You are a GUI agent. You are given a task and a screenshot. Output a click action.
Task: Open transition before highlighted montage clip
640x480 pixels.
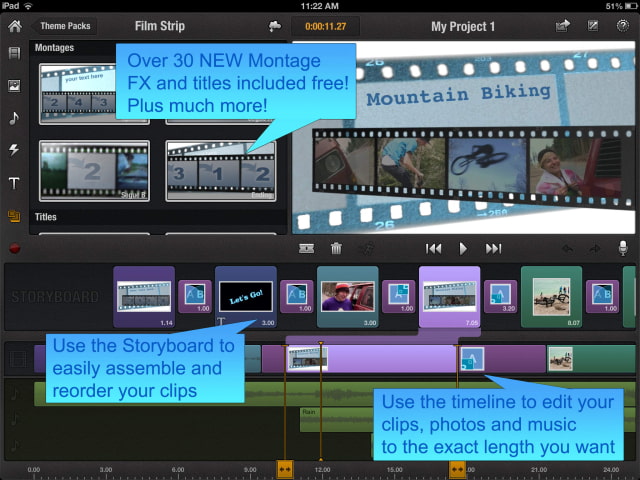coord(399,297)
